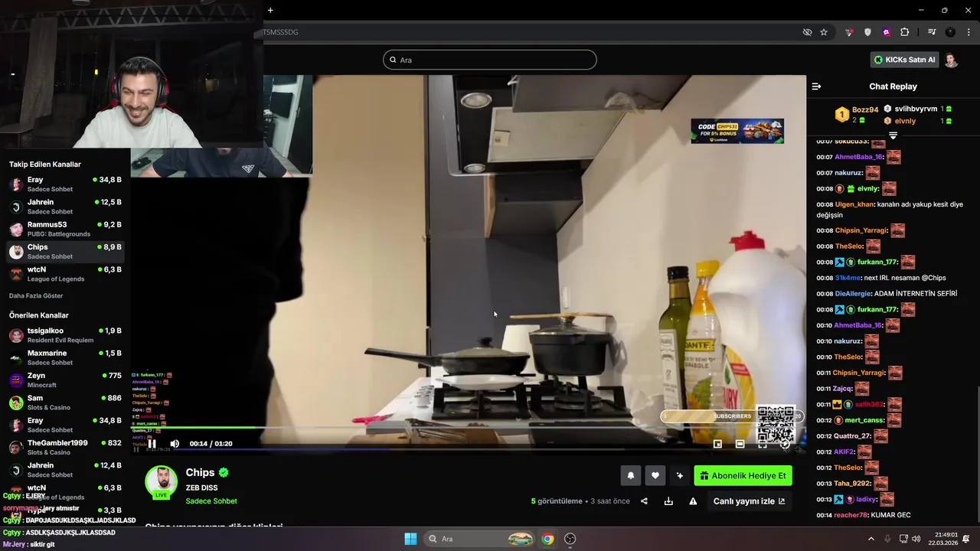
Task: Show hidden tray icons chevron
Action: [x=871, y=539]
